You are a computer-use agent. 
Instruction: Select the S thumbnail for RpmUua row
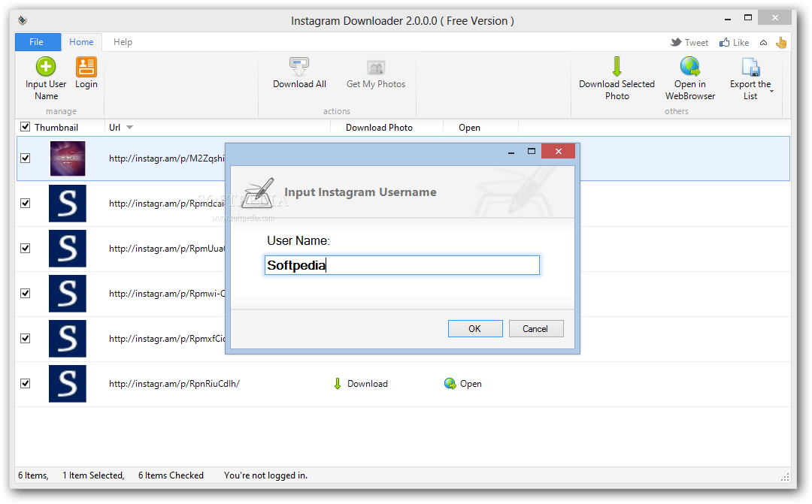coord(68,249)
